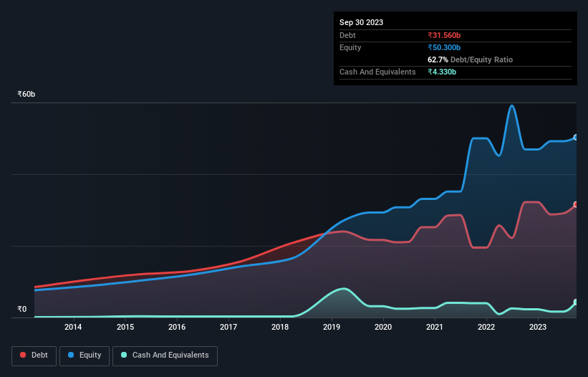Select the 2019 label on the x-axis

tap(332, 327)
